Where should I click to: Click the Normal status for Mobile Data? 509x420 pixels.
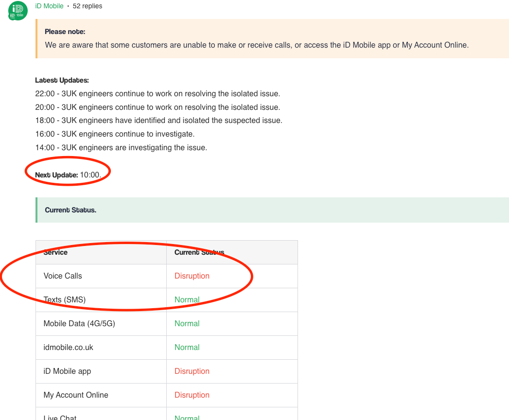point(187,324)
